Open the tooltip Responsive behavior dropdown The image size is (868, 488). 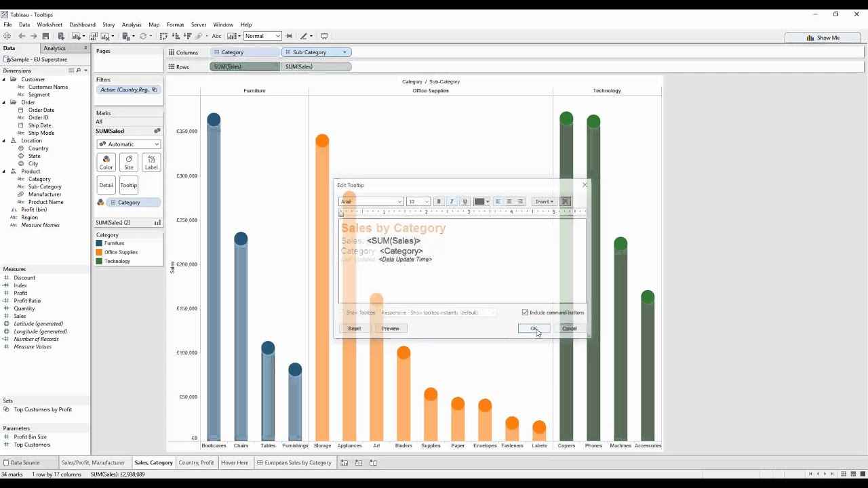pos(438,312)
